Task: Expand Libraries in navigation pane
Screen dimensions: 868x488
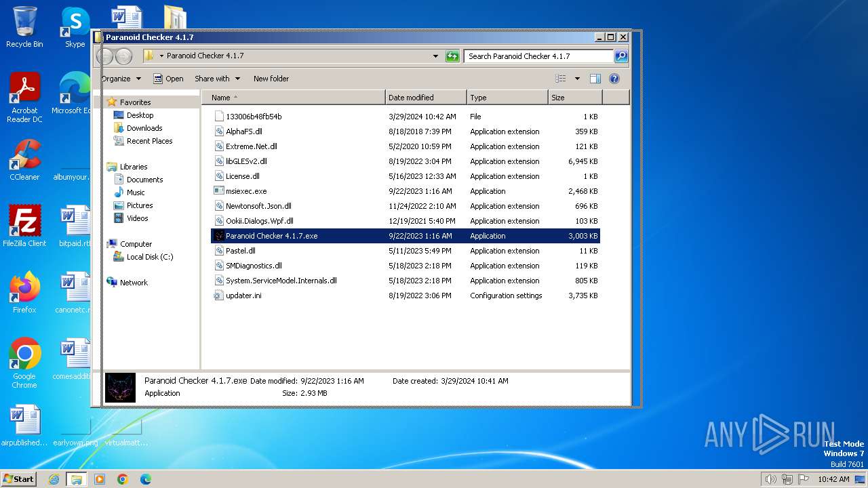Action: click(134, 167)
